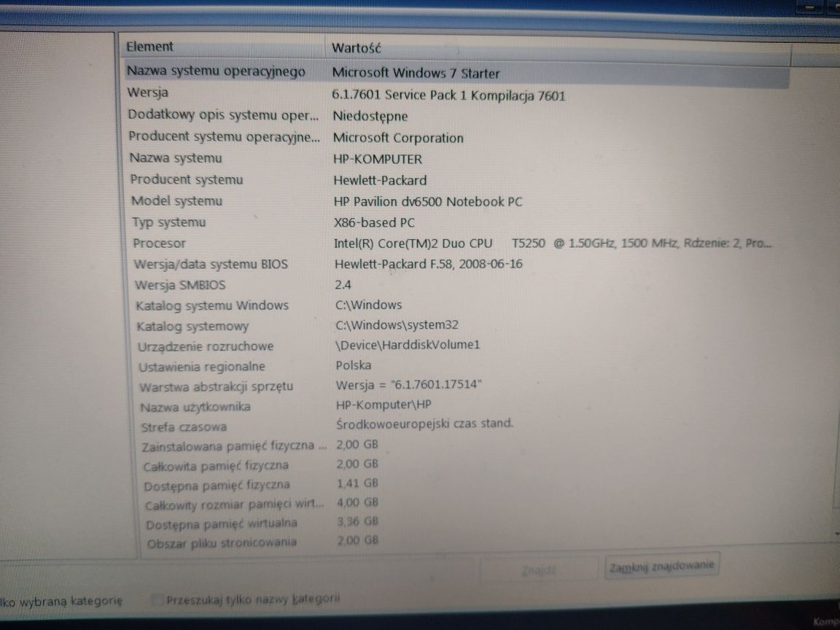Click the C:\Windows value

click(x=368, y=306)
